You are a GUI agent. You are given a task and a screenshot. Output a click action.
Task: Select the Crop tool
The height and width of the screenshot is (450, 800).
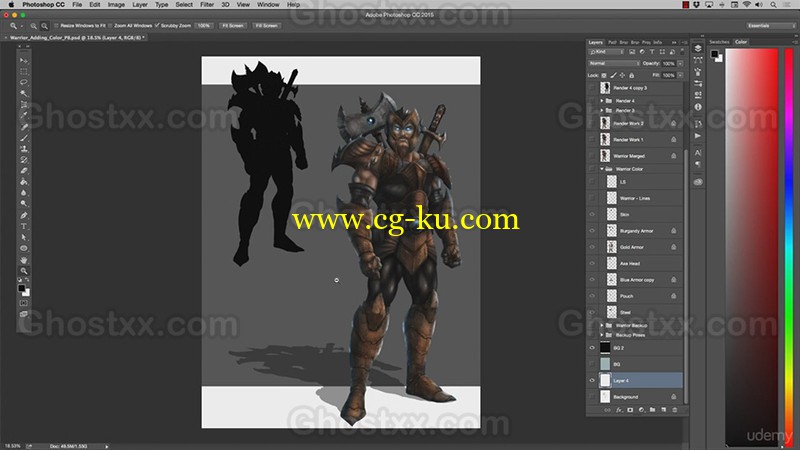coord(23,105)
